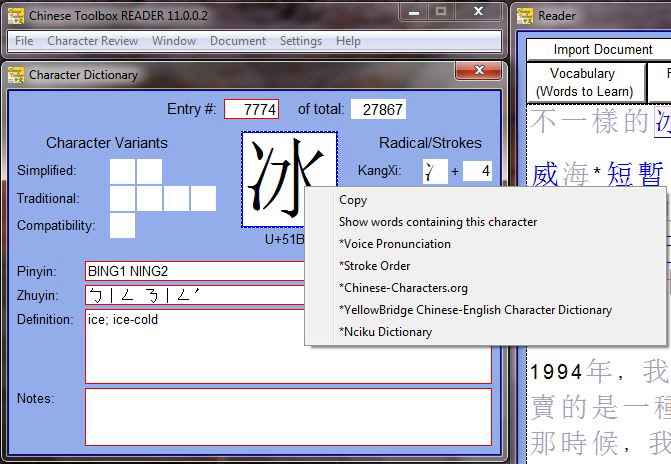Viewport: 671px width, 464px height.
Task: Click the fourth Traditional variant box
Action: [x=203, y=198]
